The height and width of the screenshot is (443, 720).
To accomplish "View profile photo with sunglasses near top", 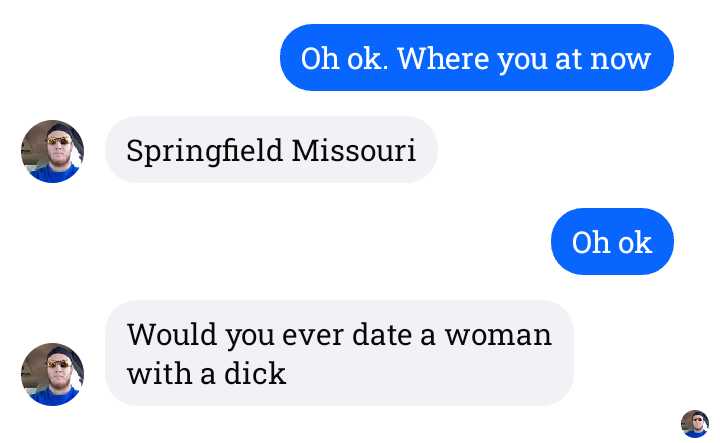I will [52, 151].
